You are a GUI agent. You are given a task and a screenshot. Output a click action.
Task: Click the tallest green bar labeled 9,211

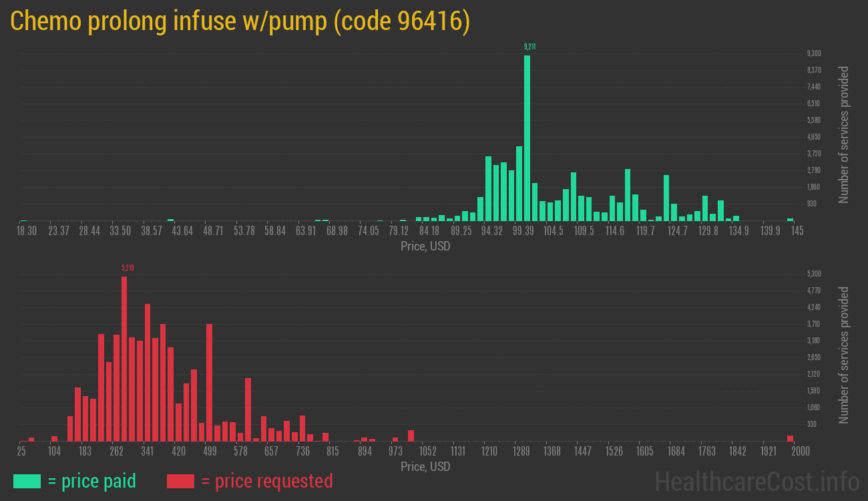tap(527, 137)
